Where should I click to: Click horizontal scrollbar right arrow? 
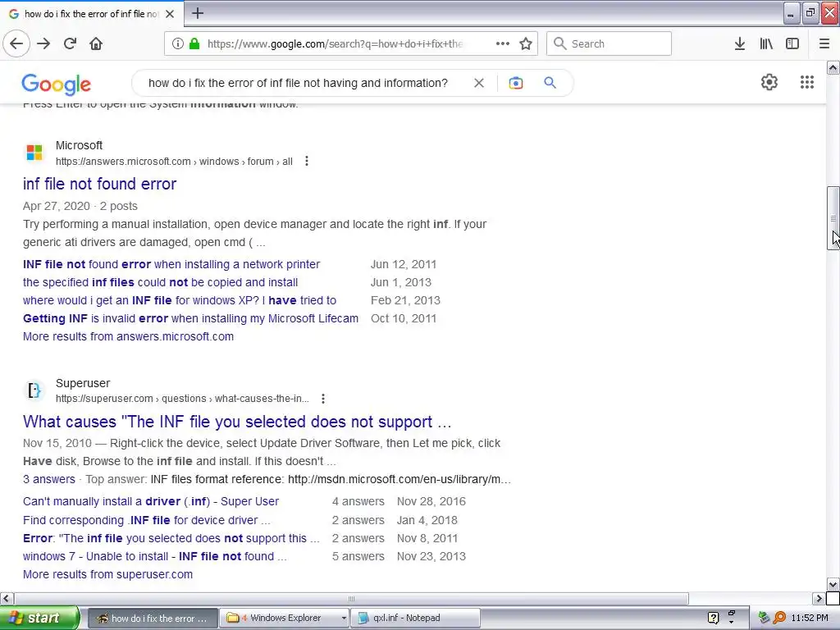pyautogui.click(x=819, y=598)
